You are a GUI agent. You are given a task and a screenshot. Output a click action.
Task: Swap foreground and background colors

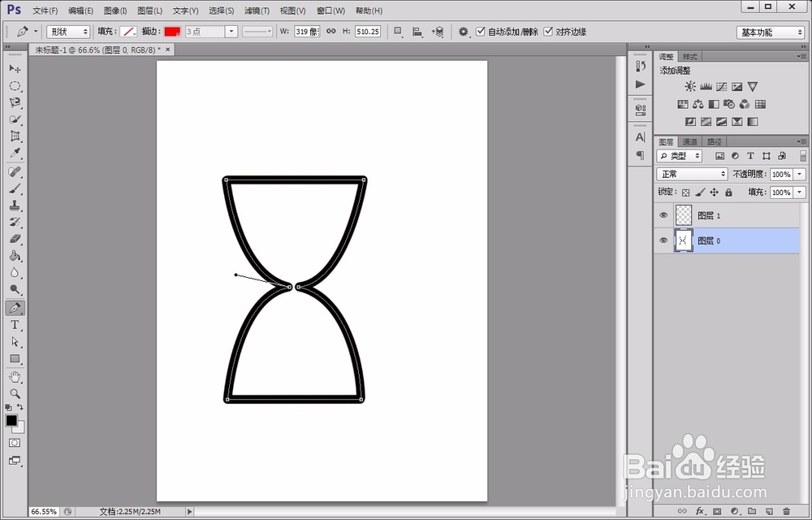(x=20, y=407)
